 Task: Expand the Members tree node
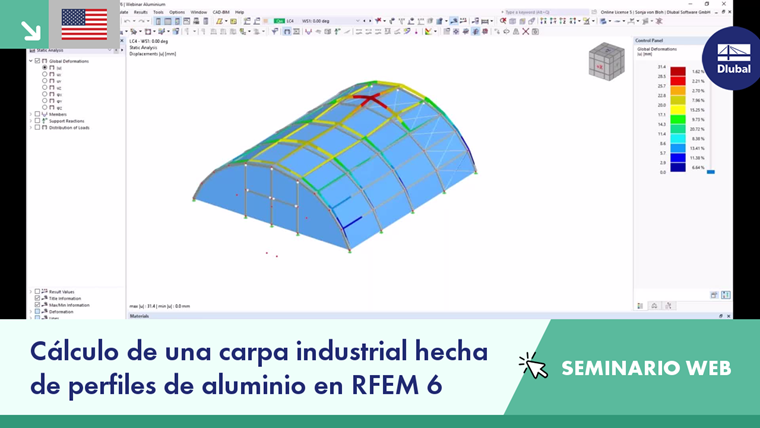[31, 114]
